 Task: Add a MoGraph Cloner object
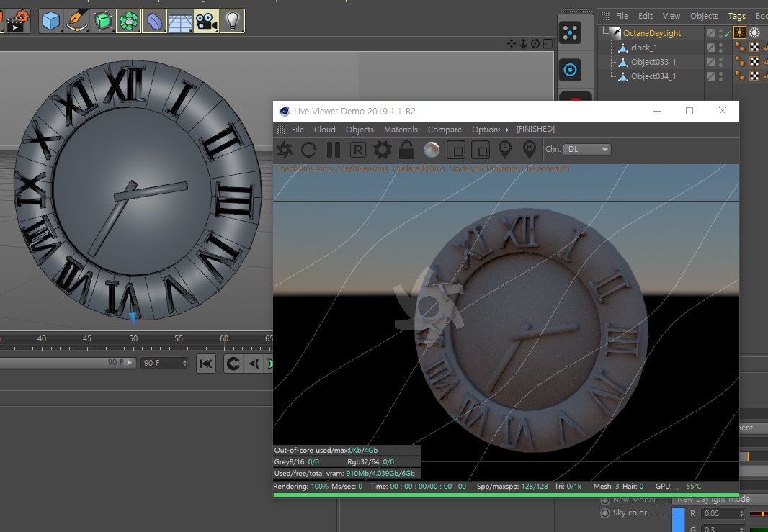[x=129, y=21]
